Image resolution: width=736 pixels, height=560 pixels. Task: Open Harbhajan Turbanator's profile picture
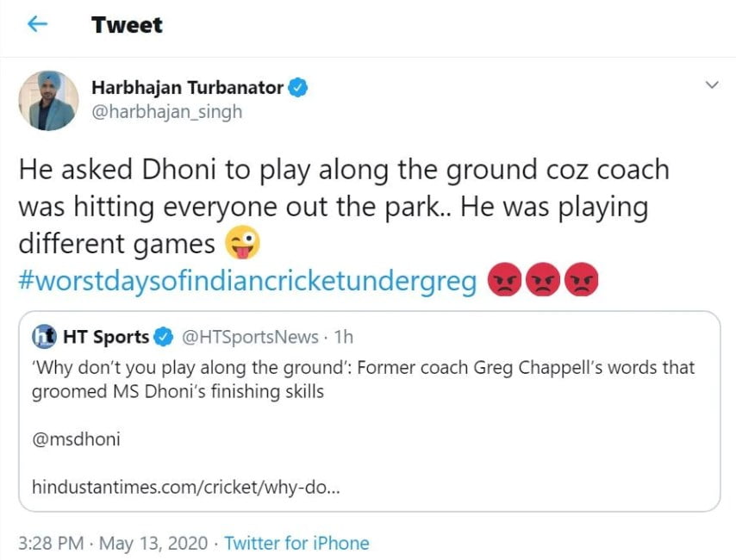48,100
